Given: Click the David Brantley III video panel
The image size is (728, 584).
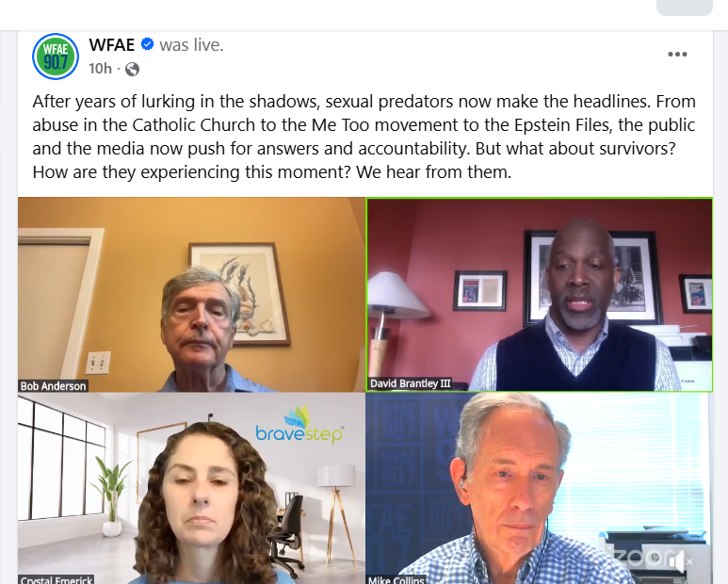Looking at the screenshot, I should point(540,294).
